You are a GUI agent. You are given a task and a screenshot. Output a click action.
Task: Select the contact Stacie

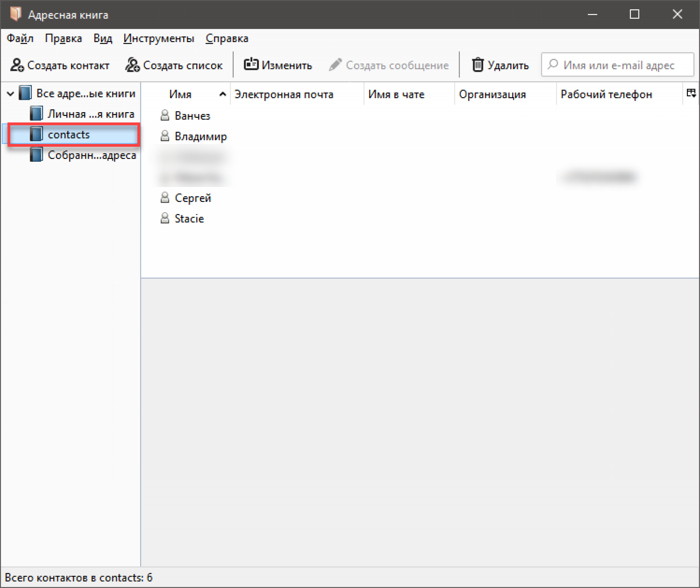coord(189,218)
